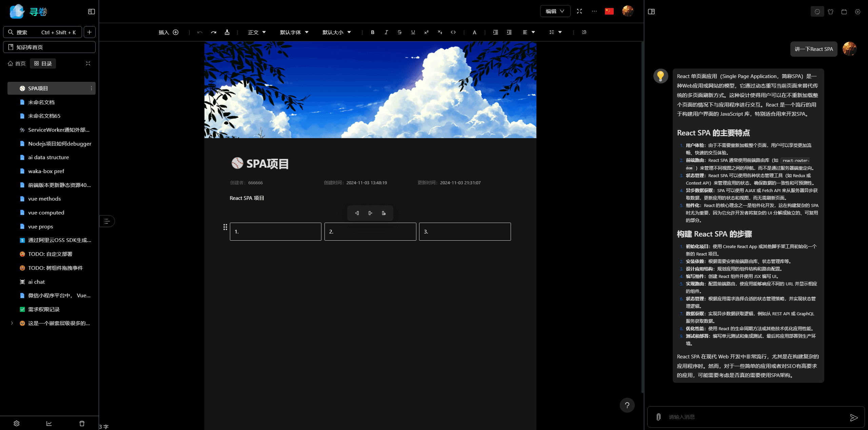Click the fullscreen icon in the top bar

click(580, 11)
